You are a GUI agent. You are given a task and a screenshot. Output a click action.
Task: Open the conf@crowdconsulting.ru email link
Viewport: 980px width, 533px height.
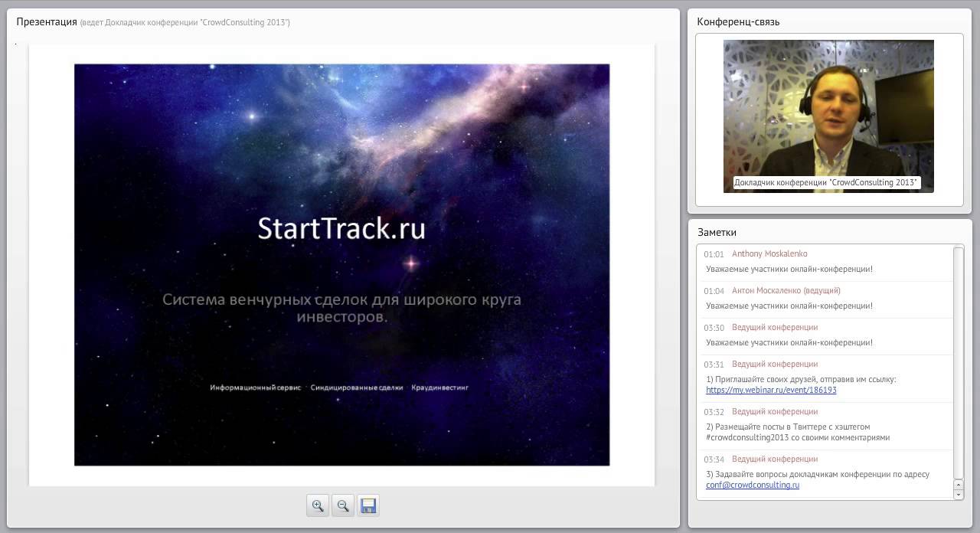[753, 486]
